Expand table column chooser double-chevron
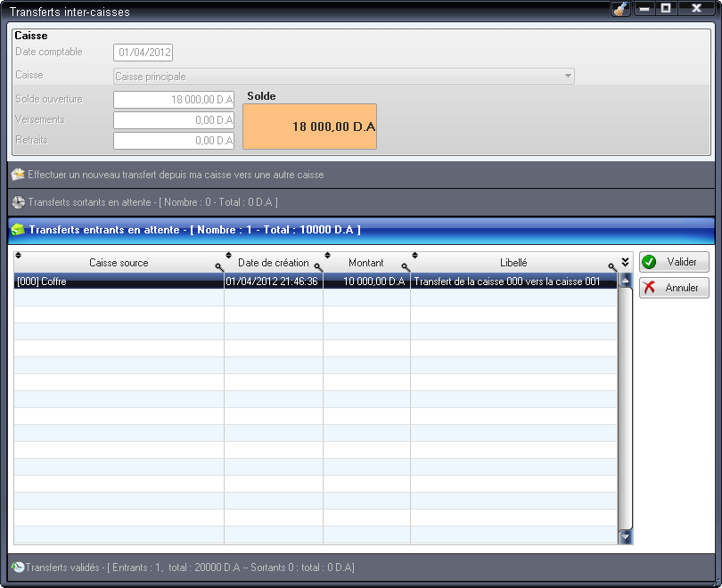The width and height of the screenshot is (722, 588). tap(626, 262)
